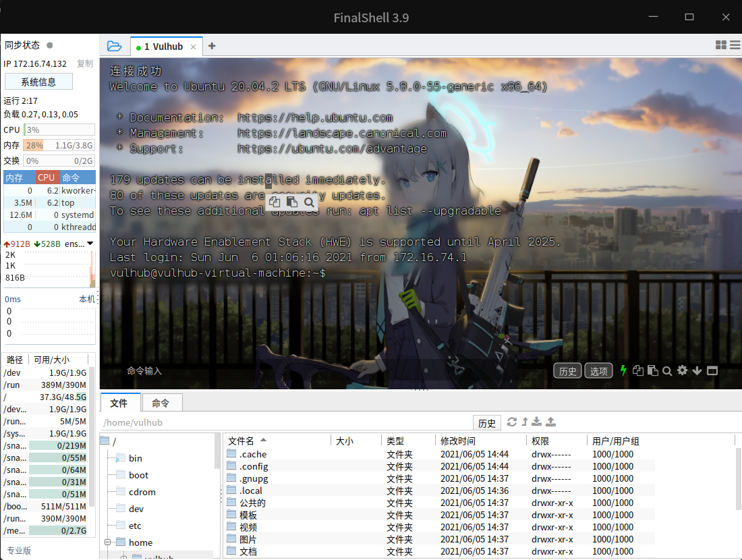Viewport: 742px width, 560px height.
Task: Click paste icon in terminal bottom toolbar
Action: click(652, 370)
